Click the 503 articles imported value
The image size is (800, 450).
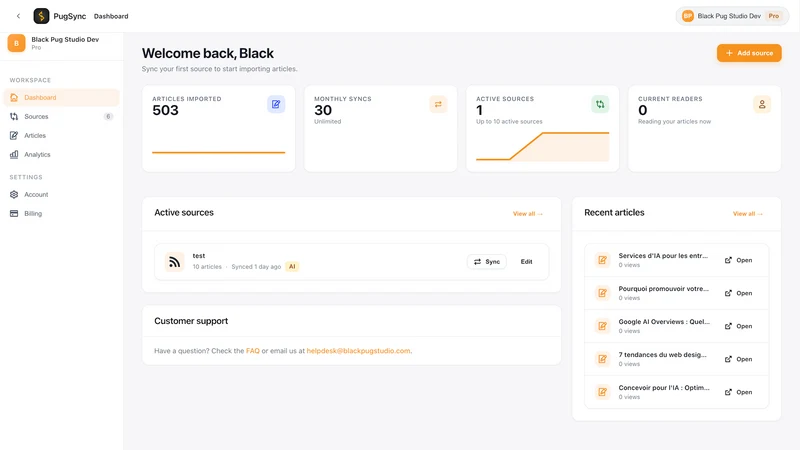click(165, 110)
